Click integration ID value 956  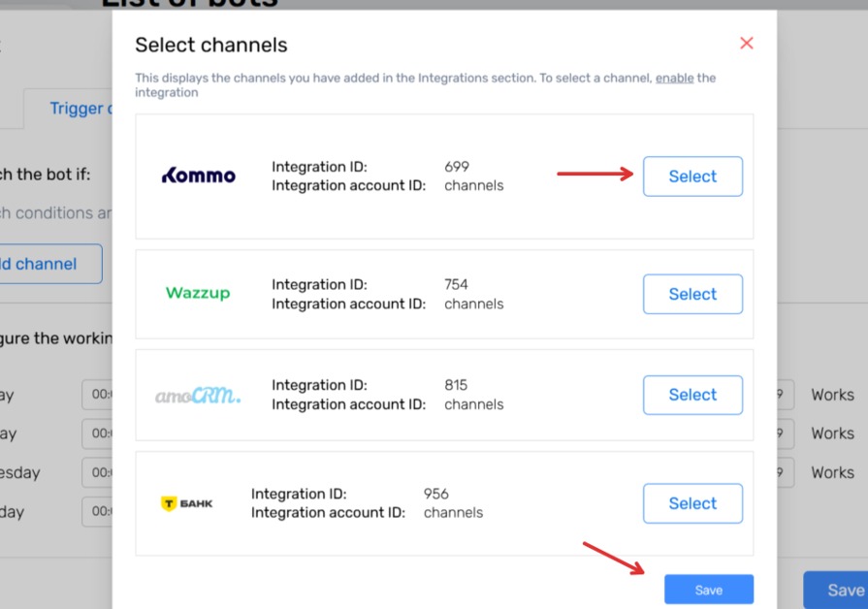point(435,494)
